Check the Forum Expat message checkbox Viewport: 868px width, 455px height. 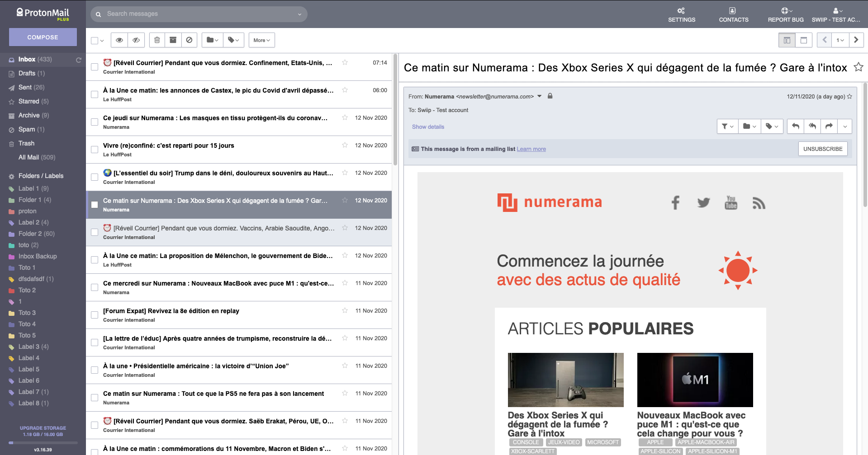pyautogui.click(x=95, y=315)
